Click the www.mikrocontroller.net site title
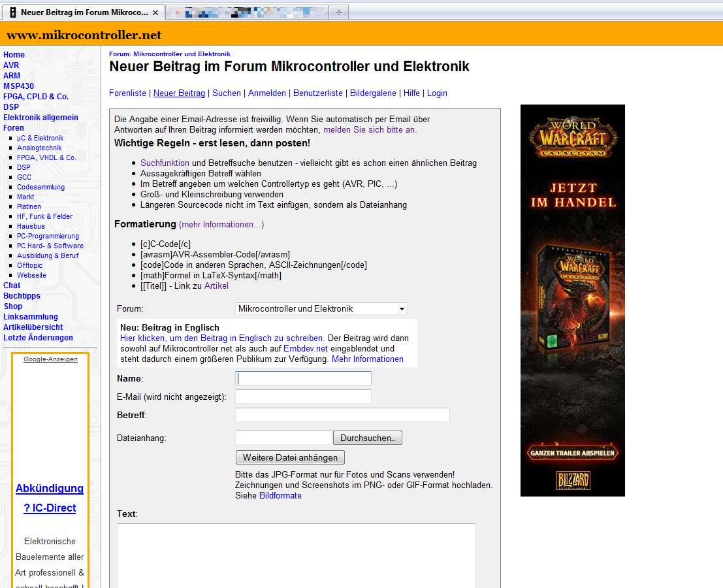723x588 pixels. (84, 35)
